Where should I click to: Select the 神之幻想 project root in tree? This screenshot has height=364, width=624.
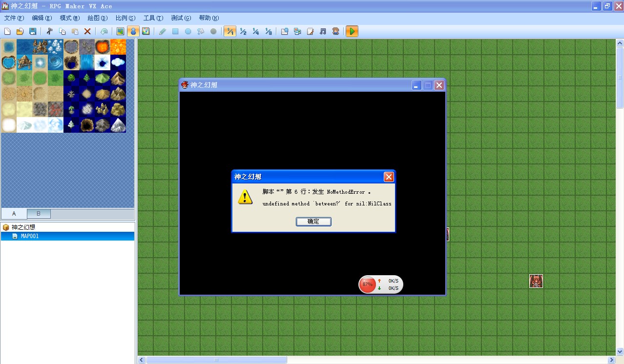point(23,227)
